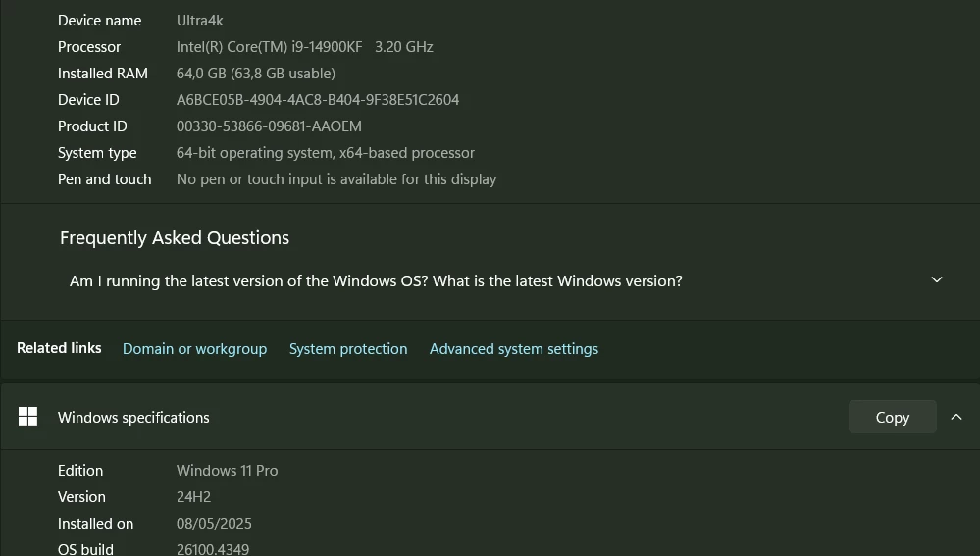Collapse the Windows specifications section
The image size is (980, 556).
click(x=956, y=417)
